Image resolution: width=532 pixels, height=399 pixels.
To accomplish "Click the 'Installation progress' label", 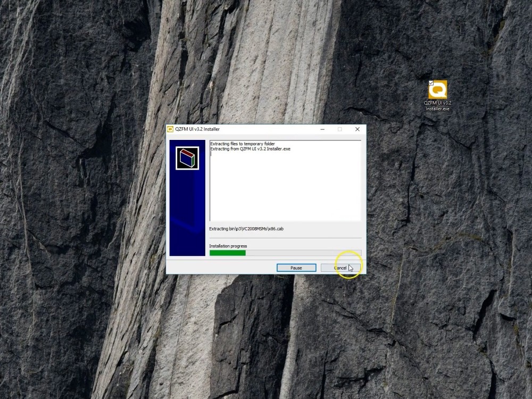I will pyautogui.click(x=228, y=246).
